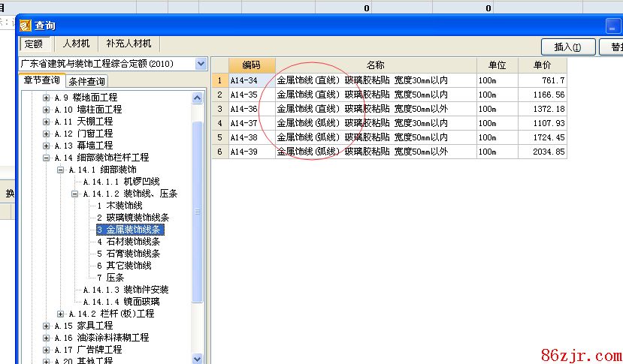Viewport: 623px width, 364px height.
Task: Click the 单价 column header
Action: coord(542,65)
